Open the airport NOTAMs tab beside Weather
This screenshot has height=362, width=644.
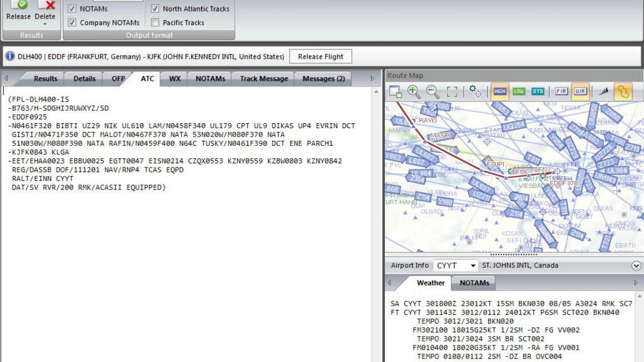pyautogui.click(x=474, y=283)
